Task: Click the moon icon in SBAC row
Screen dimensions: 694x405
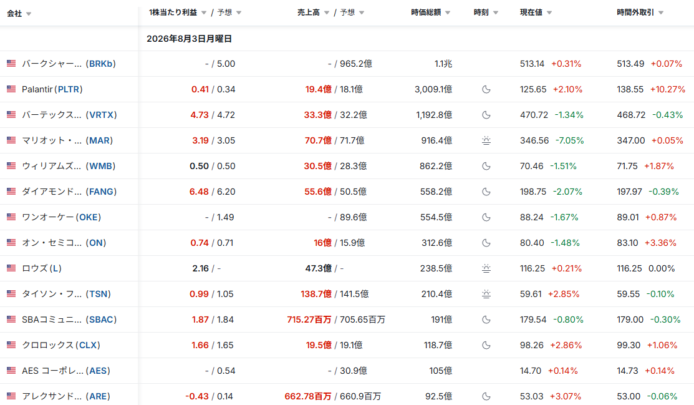Action: pyautogui.click(x=486, y=320)
